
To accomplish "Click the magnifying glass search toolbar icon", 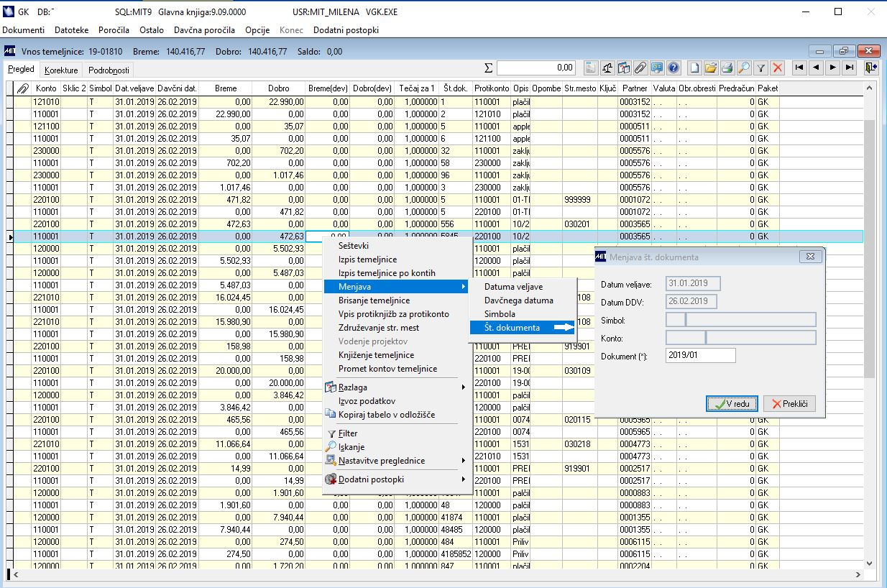I will tap(744, 68).
